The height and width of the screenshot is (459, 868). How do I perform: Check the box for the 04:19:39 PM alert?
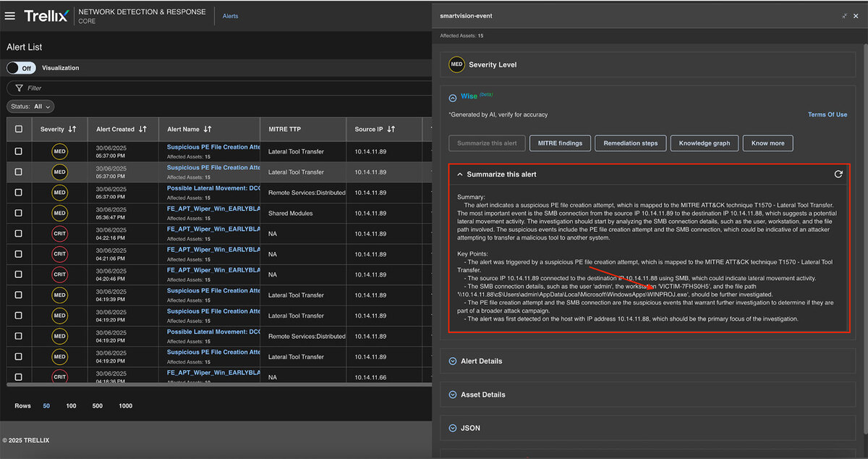coord(18,295)
